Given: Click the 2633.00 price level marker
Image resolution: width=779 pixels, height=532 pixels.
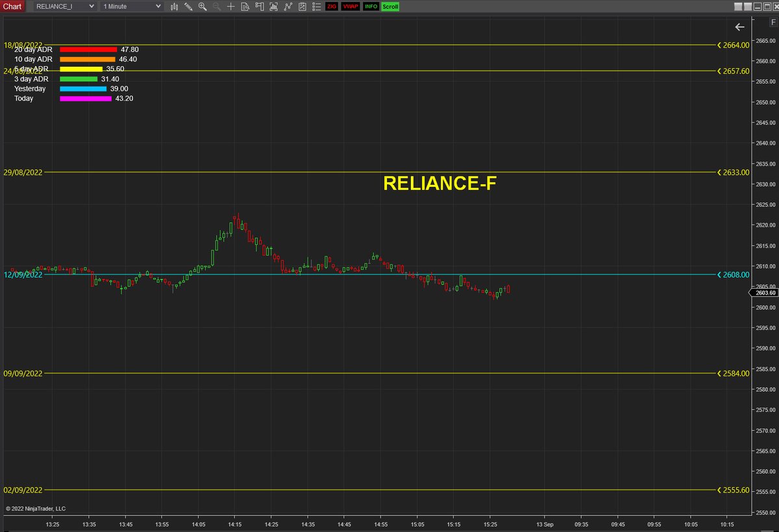Looking at the screenshot, I should coord(733,172).
